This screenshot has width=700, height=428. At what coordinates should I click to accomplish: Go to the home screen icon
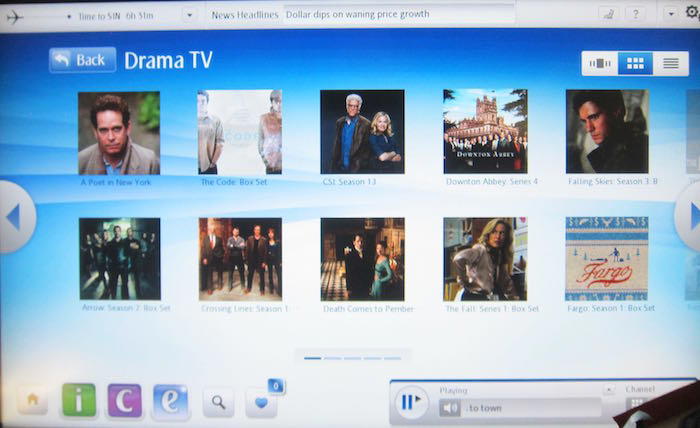click(33, 399)
